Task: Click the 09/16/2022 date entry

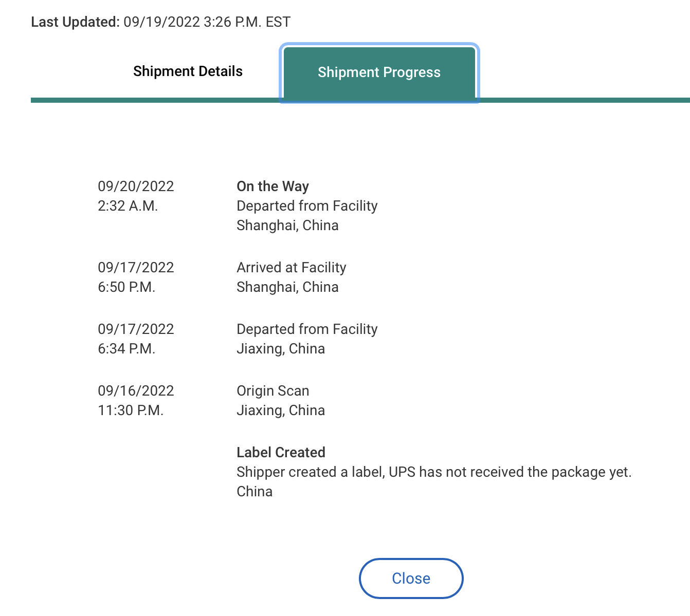Action: pos(136,390)
